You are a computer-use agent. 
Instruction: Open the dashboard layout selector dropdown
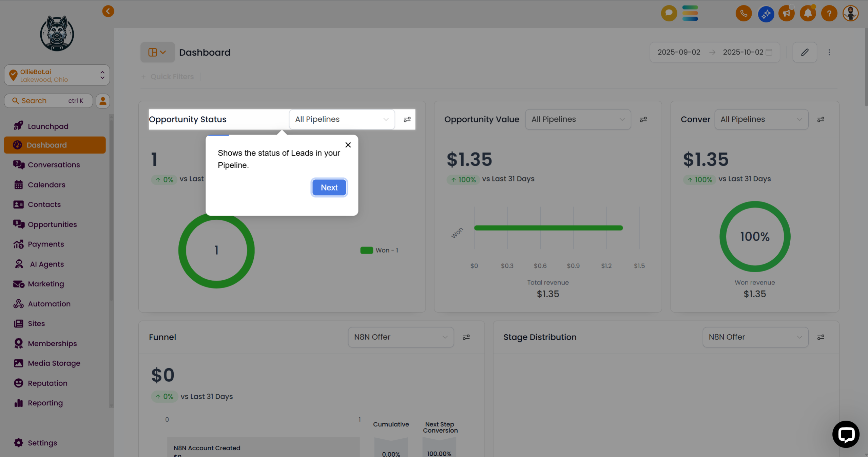pyautogui.click(x=157, y=52)
